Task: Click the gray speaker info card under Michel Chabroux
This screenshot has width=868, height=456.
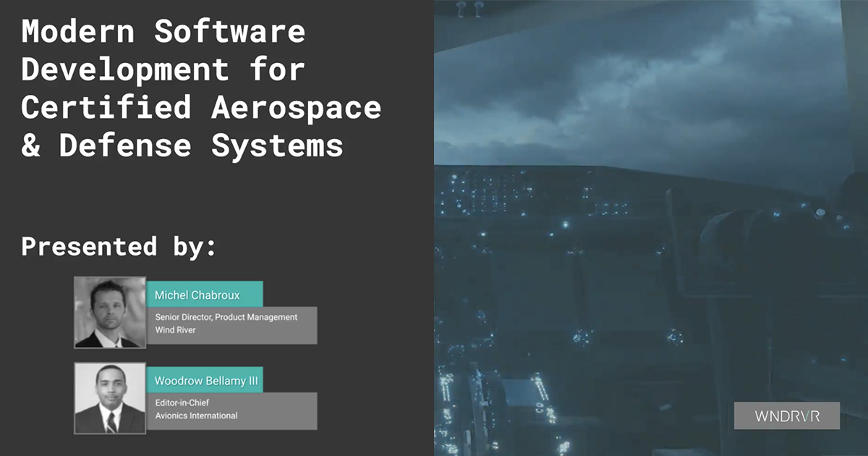Action: (231, 324)
